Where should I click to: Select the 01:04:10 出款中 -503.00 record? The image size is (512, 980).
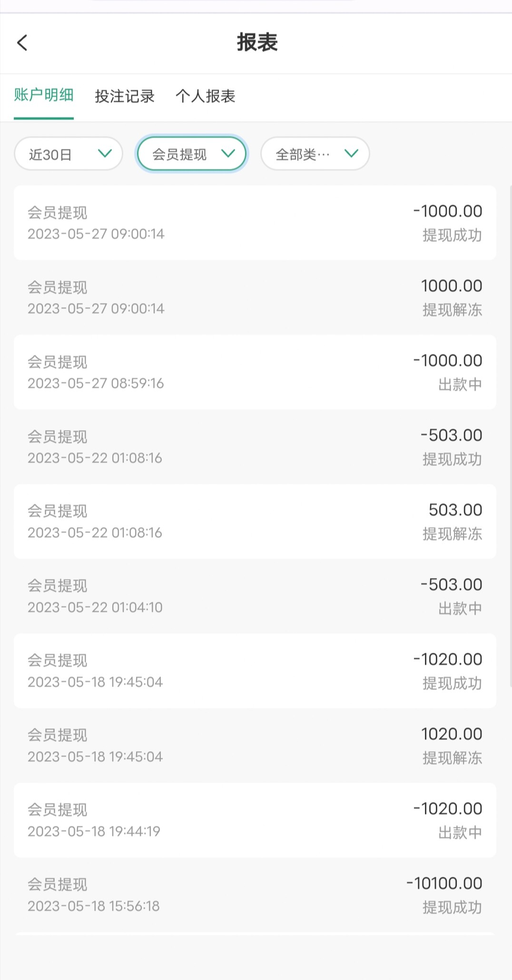pos(255,596)
